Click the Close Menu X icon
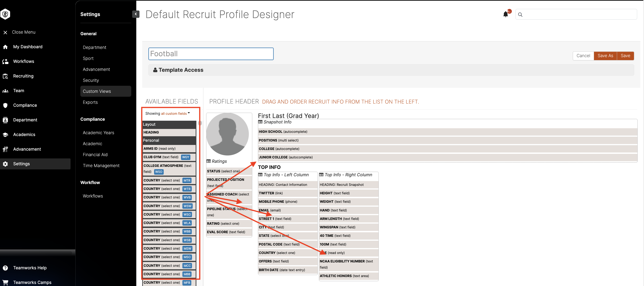The image size is (644, 286). tap(5, 32)
